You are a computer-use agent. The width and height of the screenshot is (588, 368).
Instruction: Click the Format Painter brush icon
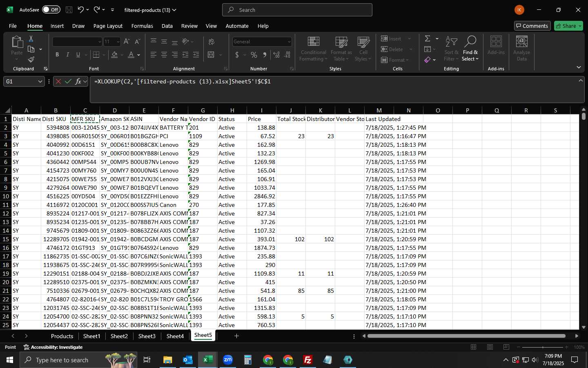(x=31, y=60)
